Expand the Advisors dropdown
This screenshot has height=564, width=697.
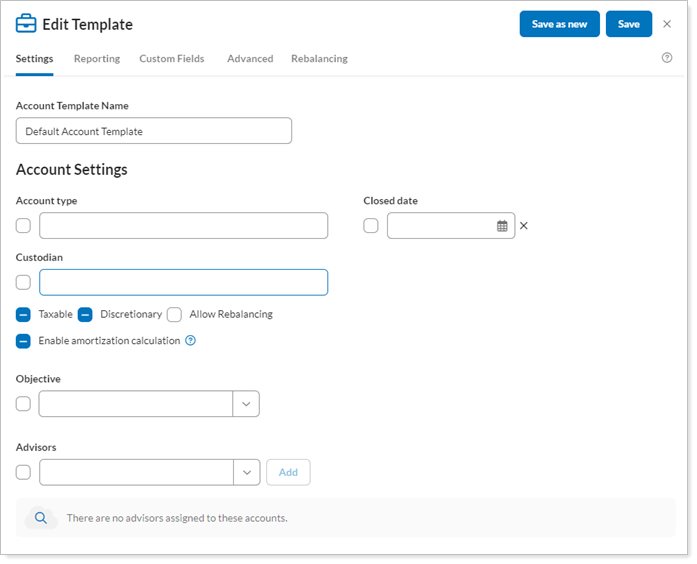(246, 472)
